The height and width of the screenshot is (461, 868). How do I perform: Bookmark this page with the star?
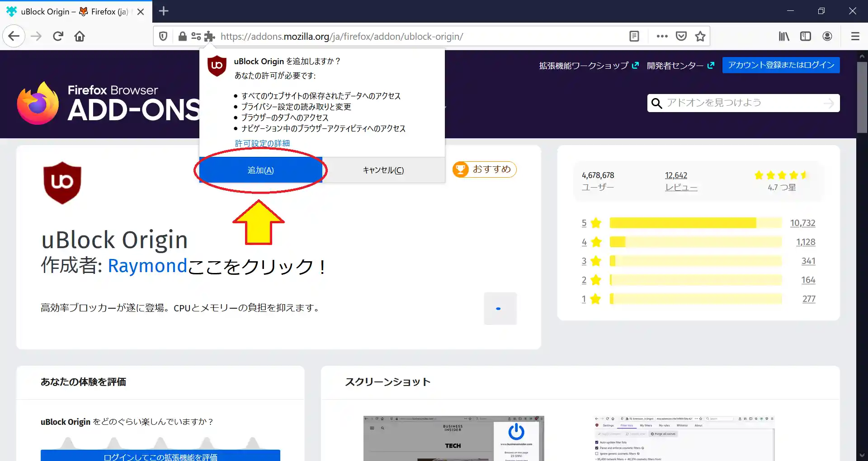pyautogui.click(x=700, y=36)
